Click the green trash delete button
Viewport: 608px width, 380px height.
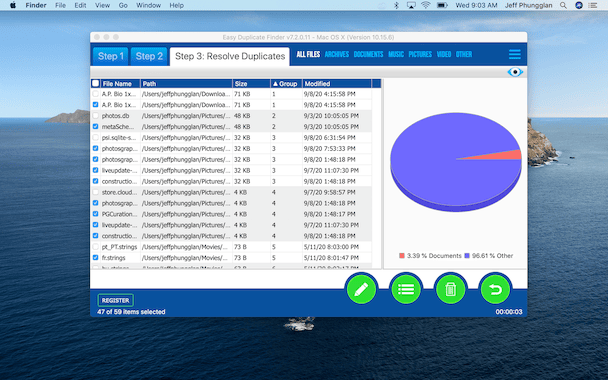pyautogui.click(x=450, y=289)
